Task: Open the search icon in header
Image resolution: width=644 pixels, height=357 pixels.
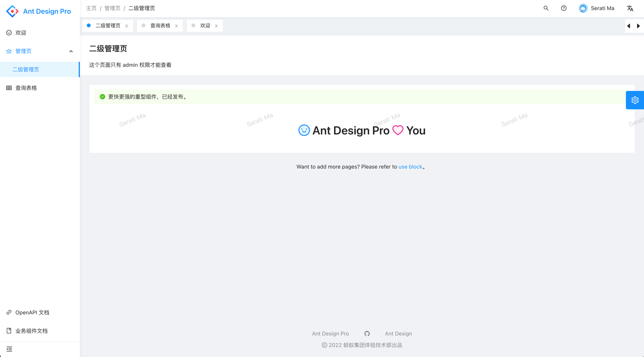Action: 546,8
